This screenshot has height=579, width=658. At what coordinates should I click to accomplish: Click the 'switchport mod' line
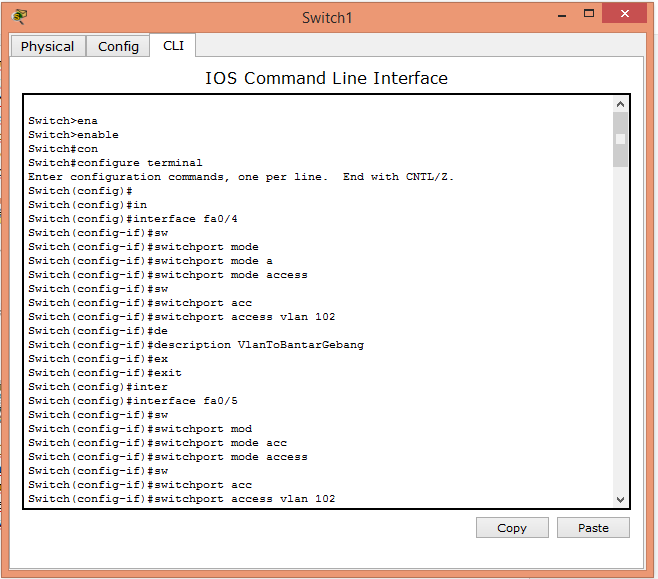coord(140,429)
